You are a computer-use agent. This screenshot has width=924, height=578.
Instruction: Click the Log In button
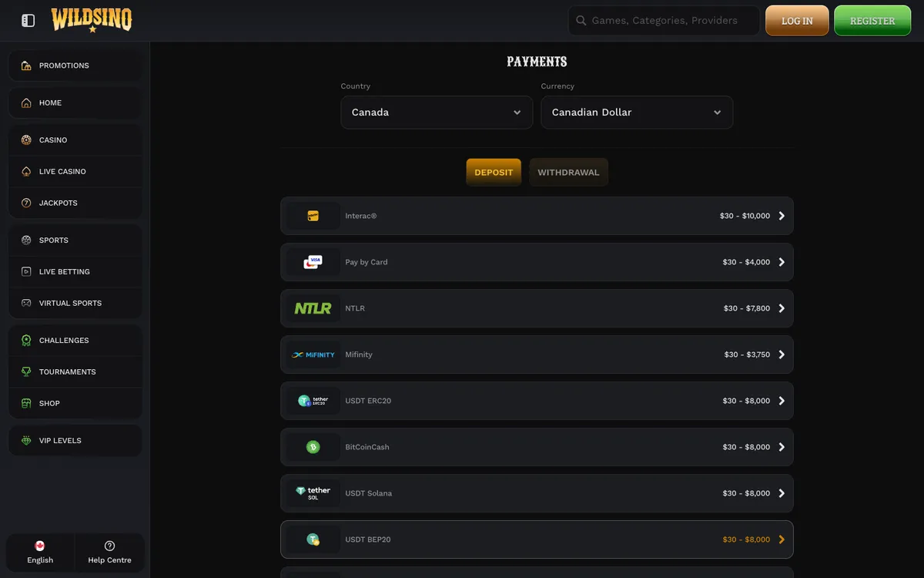point(797,21)
